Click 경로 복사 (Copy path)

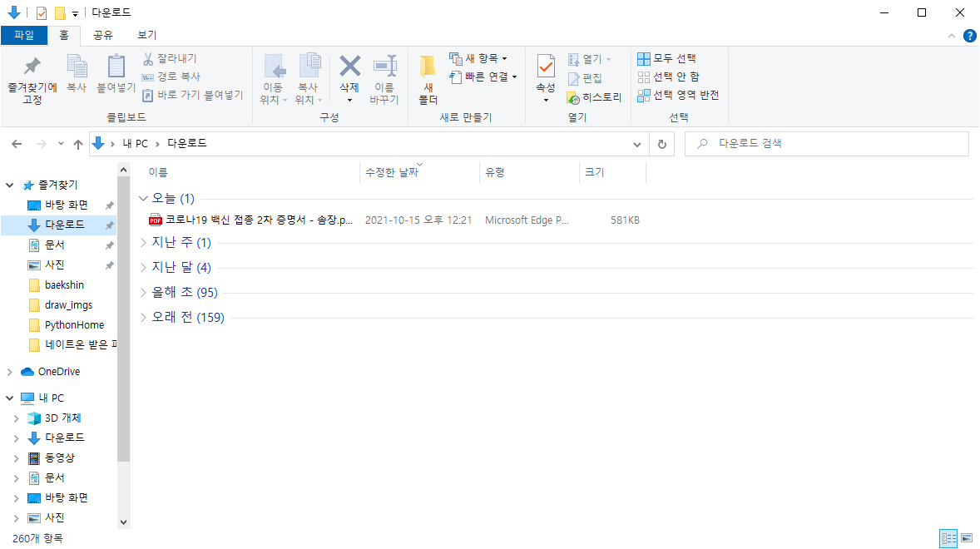pyautogui.click(x=171, y=77)
